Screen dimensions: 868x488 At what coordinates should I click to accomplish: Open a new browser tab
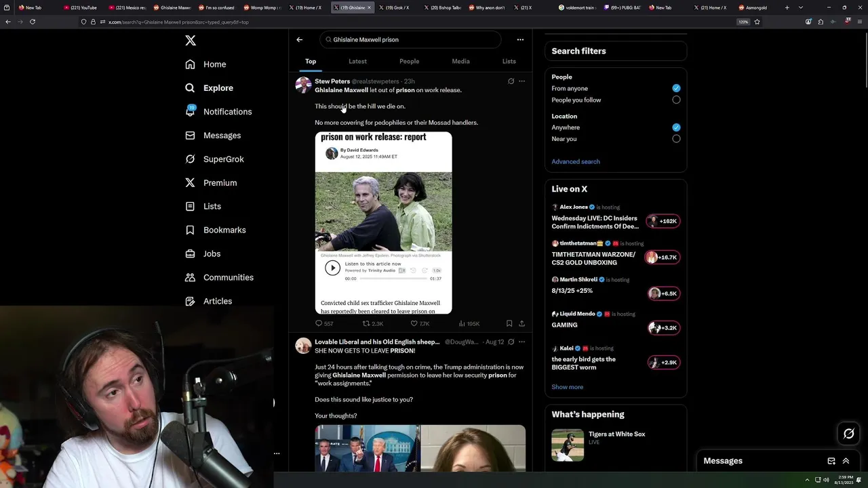click(x=787, y=7)
